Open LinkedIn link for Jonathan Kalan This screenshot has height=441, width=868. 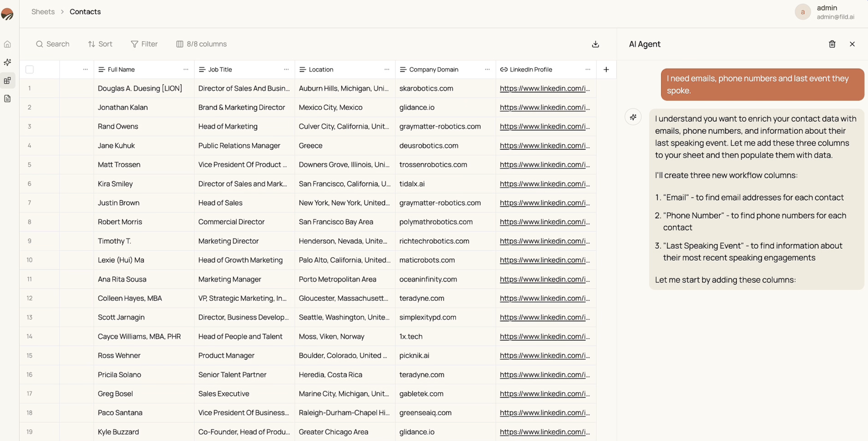(x=544, y=107)
